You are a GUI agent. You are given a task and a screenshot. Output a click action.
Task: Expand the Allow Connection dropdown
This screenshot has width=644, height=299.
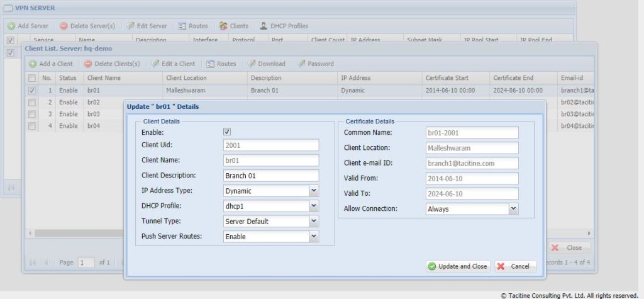tap(513, 208)
